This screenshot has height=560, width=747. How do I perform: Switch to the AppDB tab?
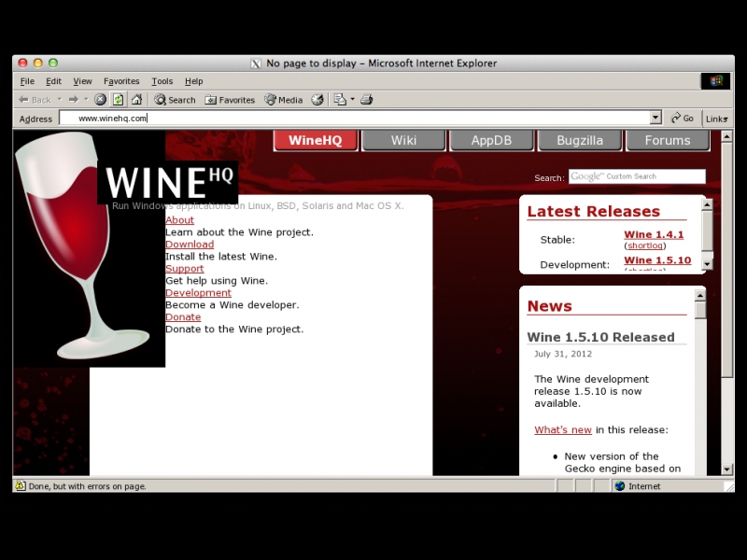point(491,140)
